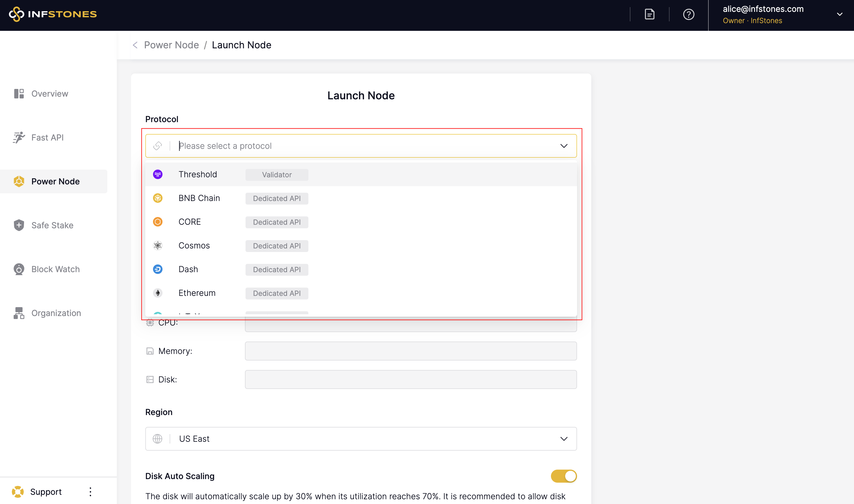Open the documentation page icon
Image resolution: width=854 pixels, height=504 pixels.
point(649,14)
